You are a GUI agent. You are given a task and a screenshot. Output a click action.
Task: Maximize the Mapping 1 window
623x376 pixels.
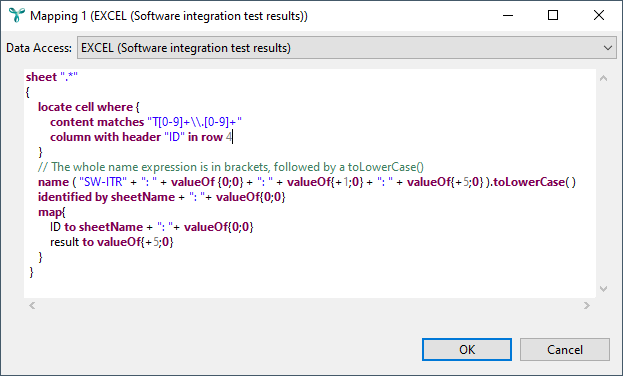[x=553, y=16]
